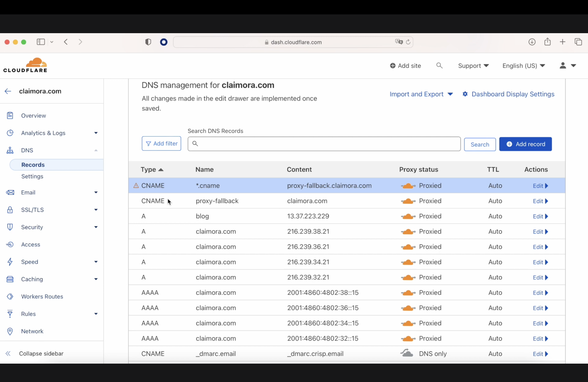The image size is (588, 382).
Task: Expand the Analytics & Logs menu arrow
Action: pyautogui.click(x=96, y=133)
